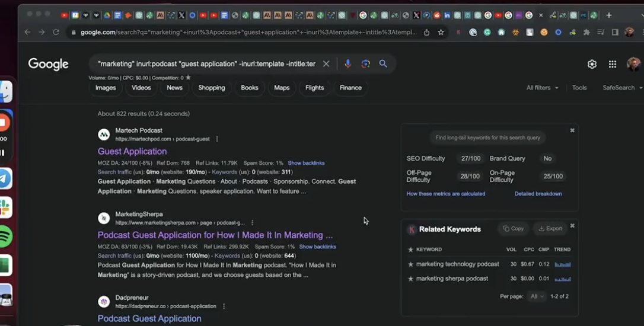Copy the Related Keywords list

pos(514,229)
